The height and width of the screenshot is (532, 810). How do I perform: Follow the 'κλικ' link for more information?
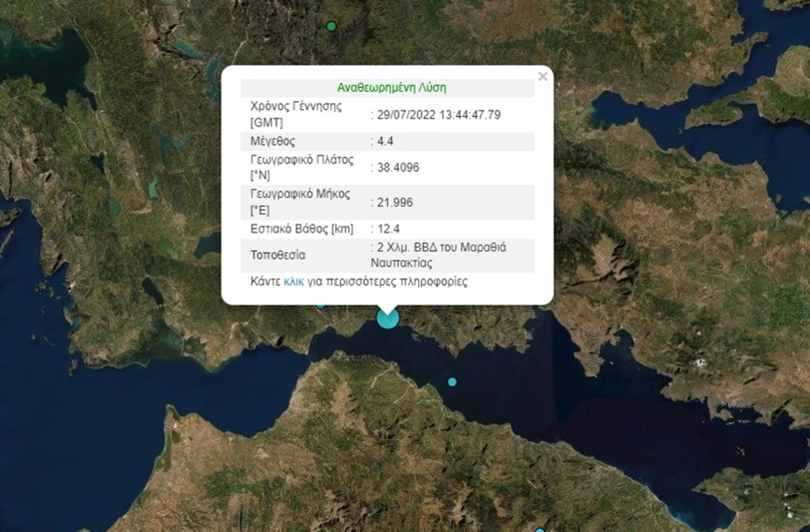(x=293, y=281)
